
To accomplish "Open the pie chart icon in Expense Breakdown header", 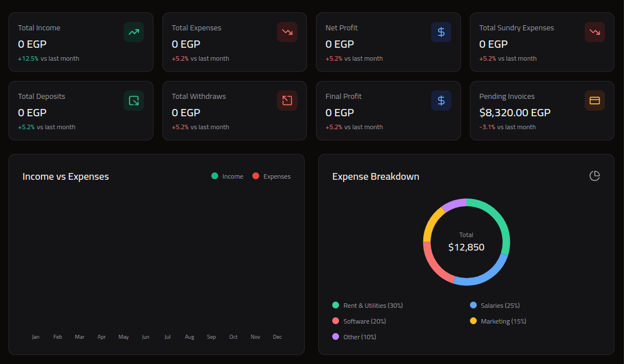I will pos(594,176).
